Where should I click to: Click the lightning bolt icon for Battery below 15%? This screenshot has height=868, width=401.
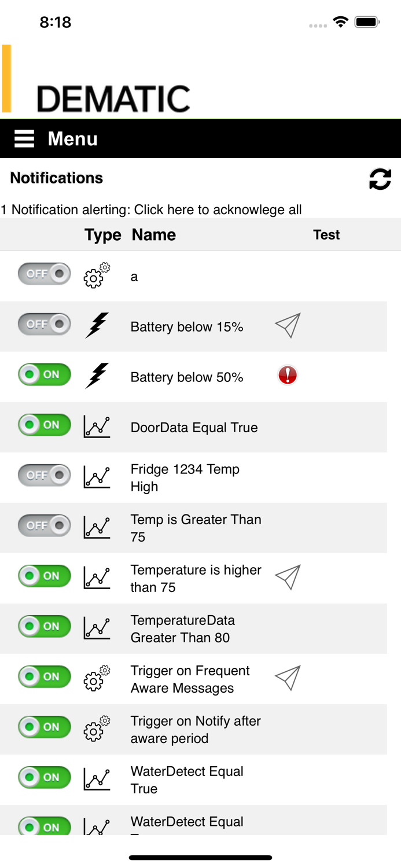tap(95, 324)
